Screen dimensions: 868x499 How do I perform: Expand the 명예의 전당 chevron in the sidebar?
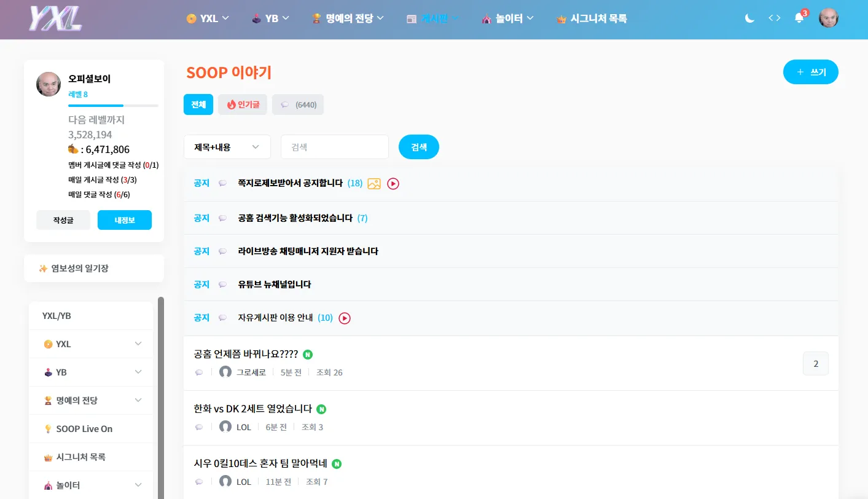click(x=138, y=400)
